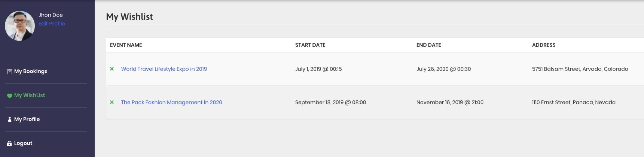Click the Address column header
The height and width of the screenshot is (157, 644).
pyautogui.click(x=544, y=45)
